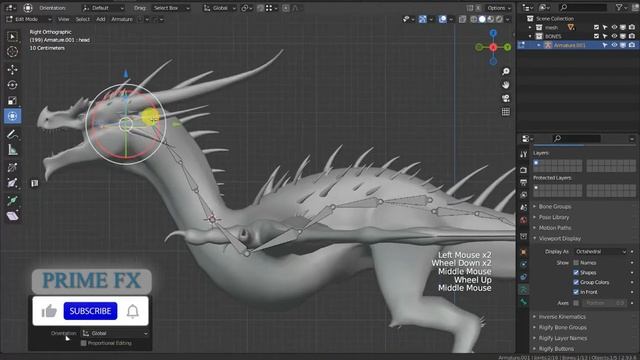640x360 pixels.
Task: Open the Scene properties tab
Action: (524, 207)
